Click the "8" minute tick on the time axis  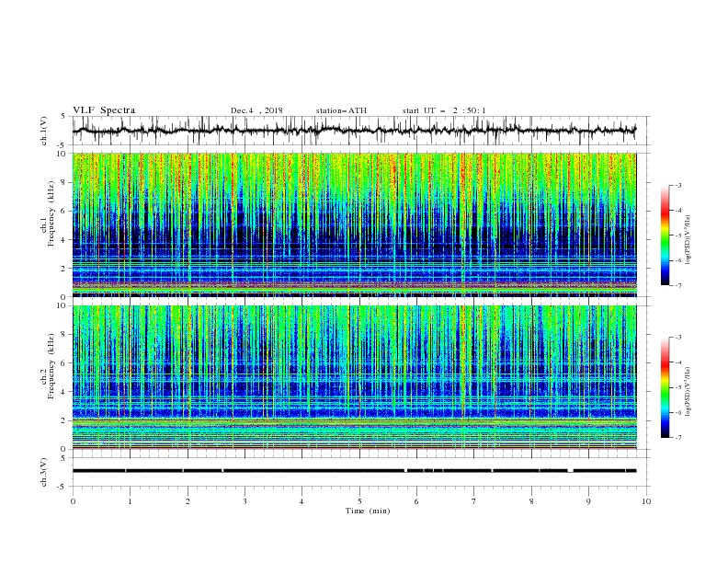[531, 501]
